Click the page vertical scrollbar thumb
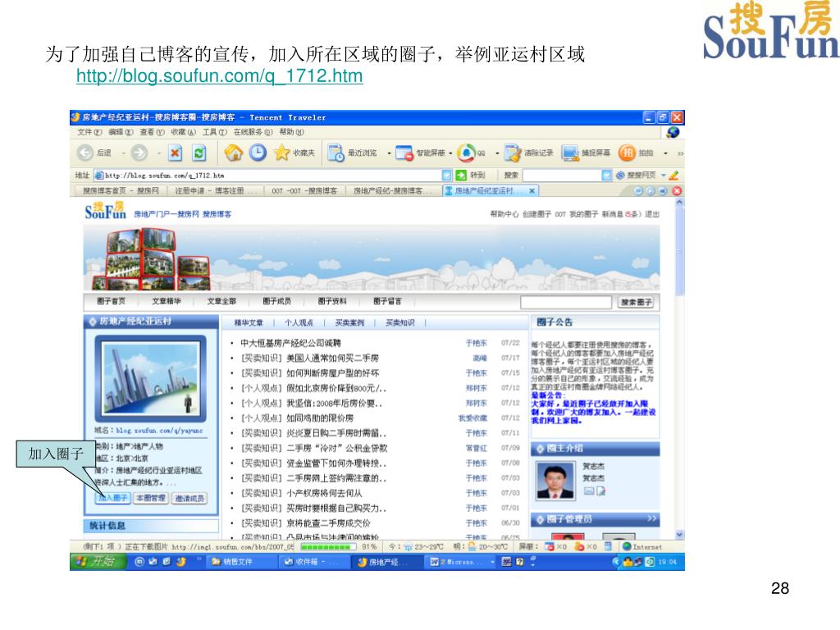 click(x=680, y=251)
